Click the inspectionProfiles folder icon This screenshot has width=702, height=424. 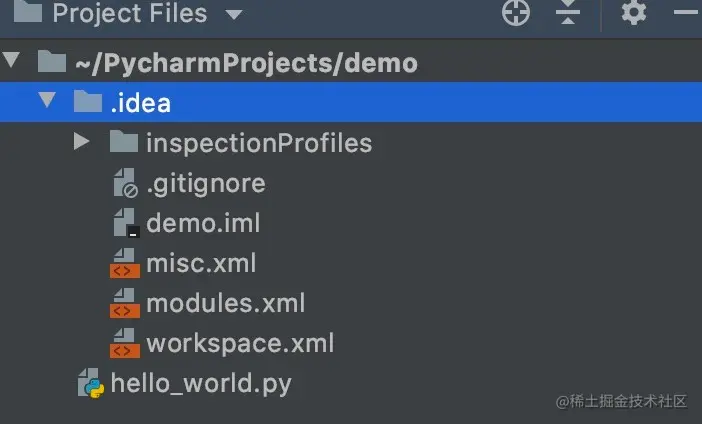click(123, 143)
